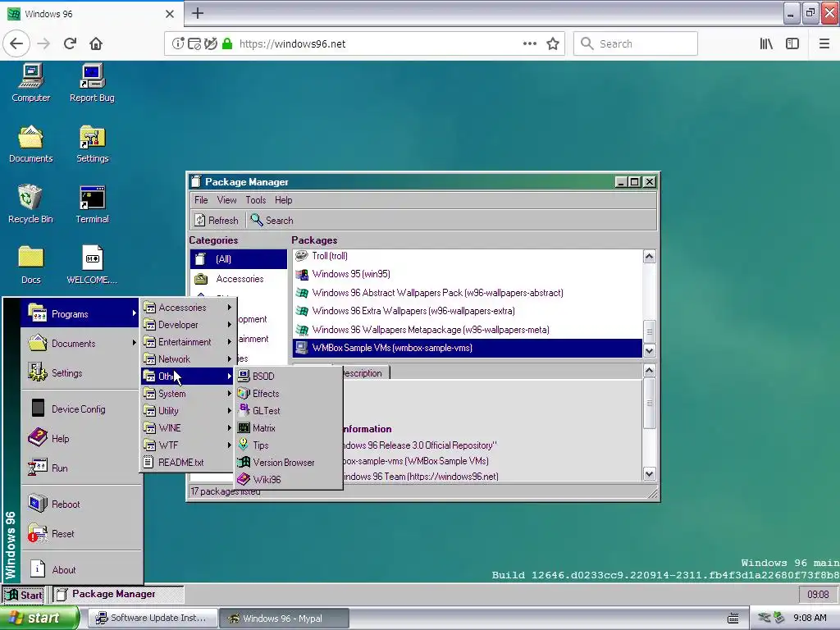Bookmark this page with the star

[x=553, y=43]
